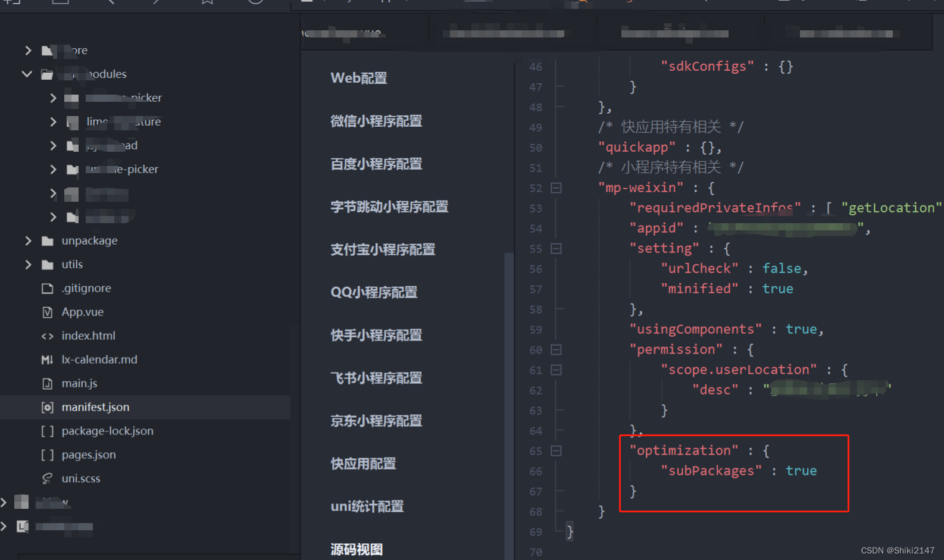Switch to 源码视图 source view
This screenshot has width=944, height=560.
[357, 549]
